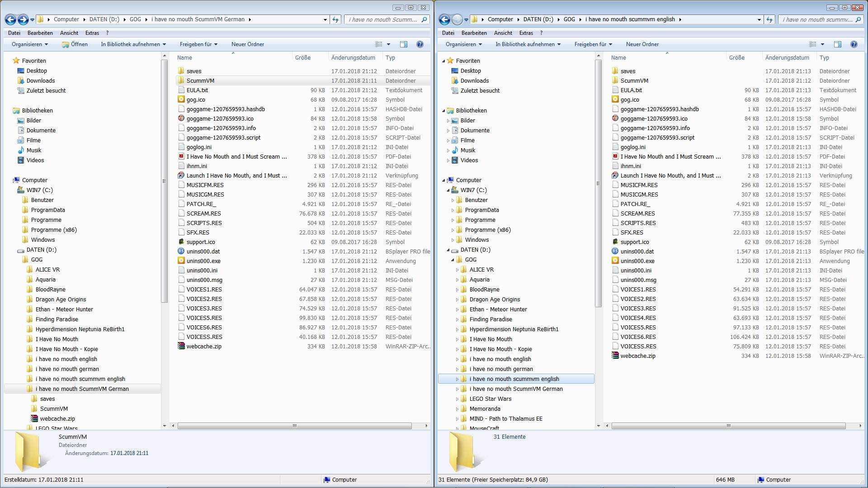Image resolution: width=868 pixels, height=488 pixels.
Task: Click the Help question mark icon in right window
Action: (854, 44)
